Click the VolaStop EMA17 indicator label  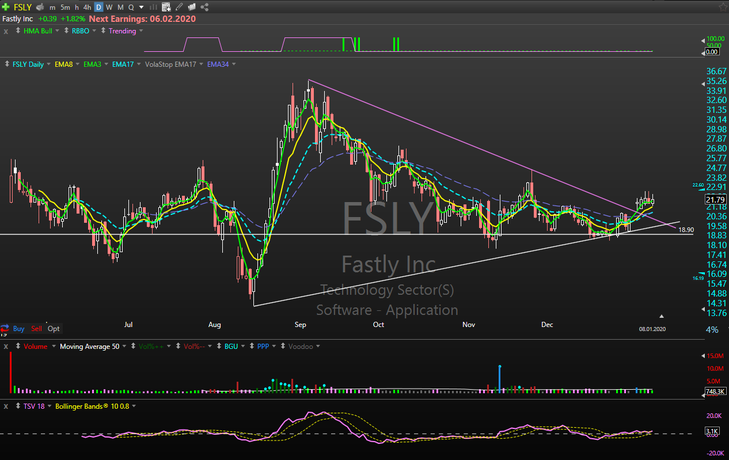171,65
